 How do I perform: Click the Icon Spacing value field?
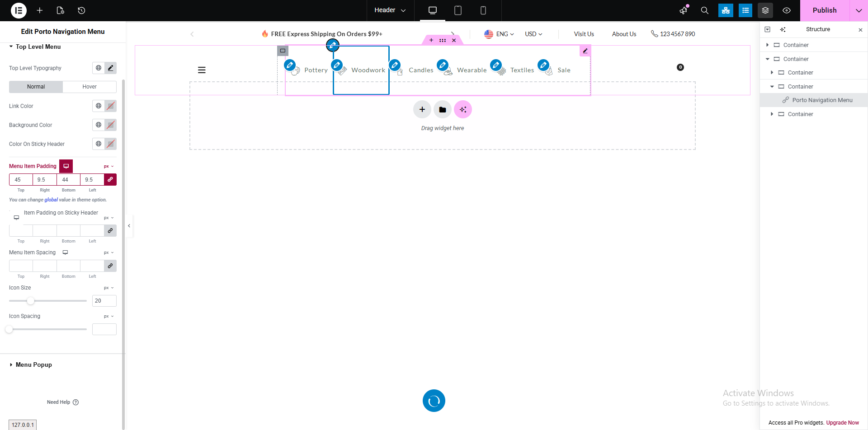(x=104, y=329)
